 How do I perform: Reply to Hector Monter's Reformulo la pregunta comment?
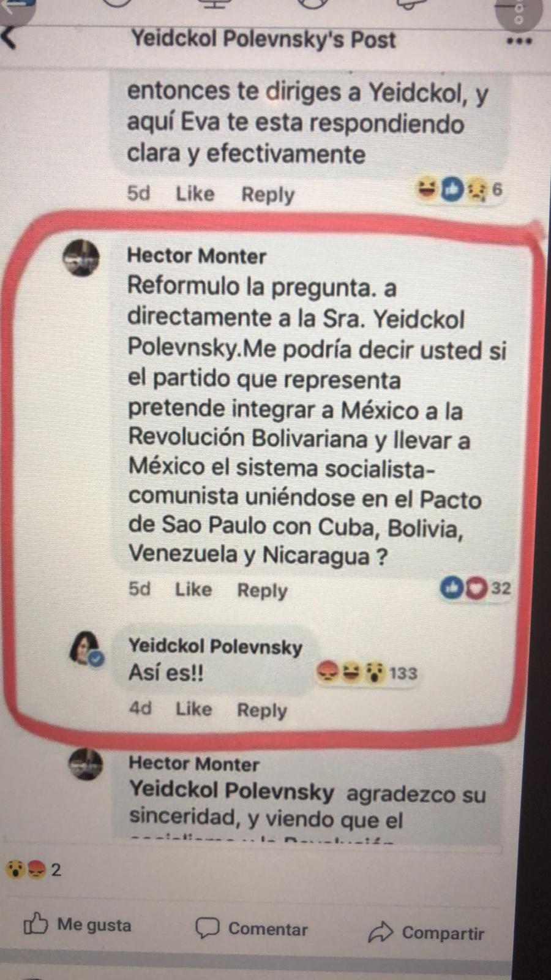pyautogui.click(x=262, y=590)
